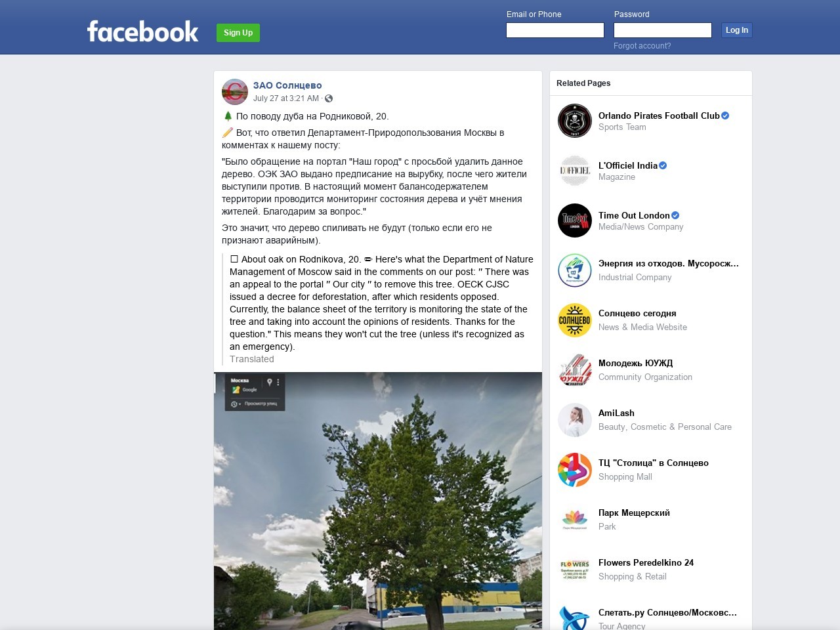Open AmiLash profile picture

575,420
